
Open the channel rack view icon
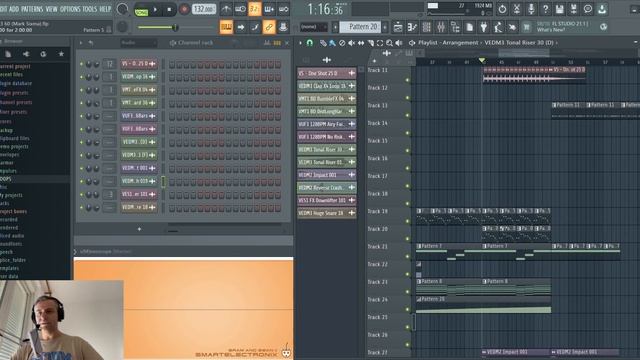(427, 27)
